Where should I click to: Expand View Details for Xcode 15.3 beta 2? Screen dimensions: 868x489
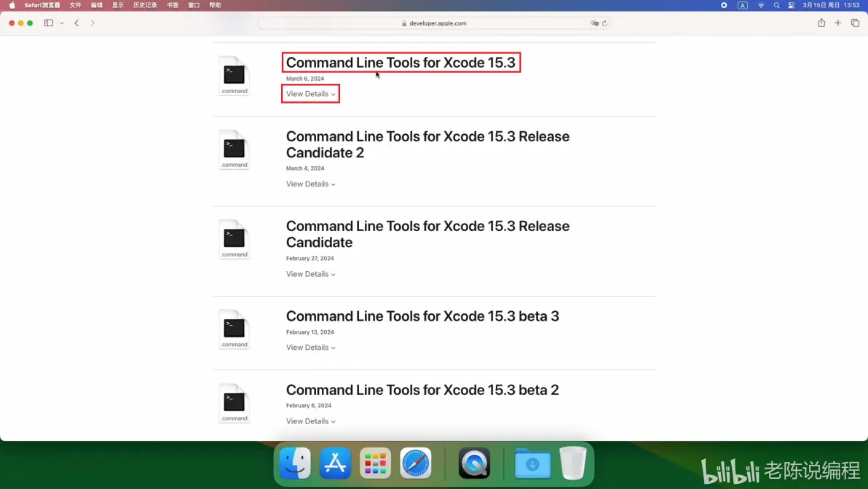click(310, 421)
